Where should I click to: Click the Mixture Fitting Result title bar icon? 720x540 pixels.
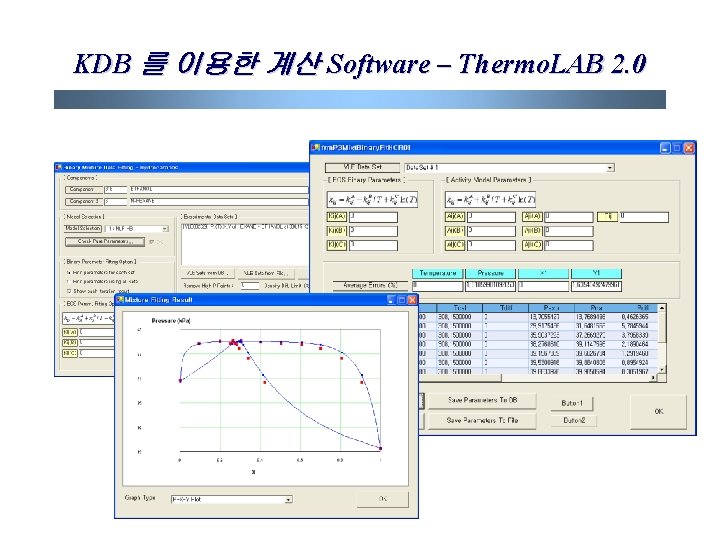tap(120, 300)
